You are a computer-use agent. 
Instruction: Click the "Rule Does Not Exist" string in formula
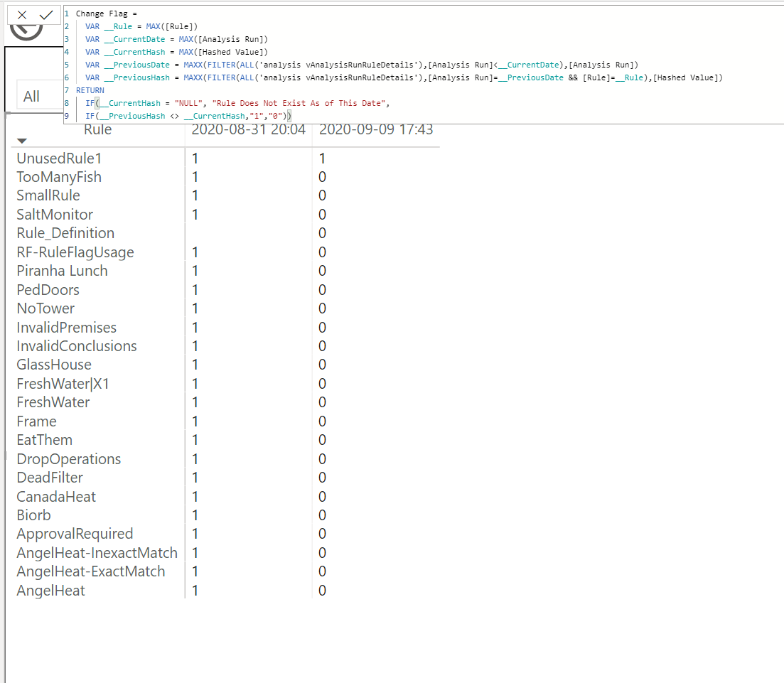[x=299, y=103]
